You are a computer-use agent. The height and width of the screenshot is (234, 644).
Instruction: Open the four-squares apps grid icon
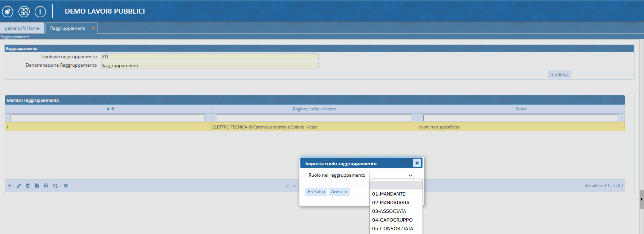(24, 12)
